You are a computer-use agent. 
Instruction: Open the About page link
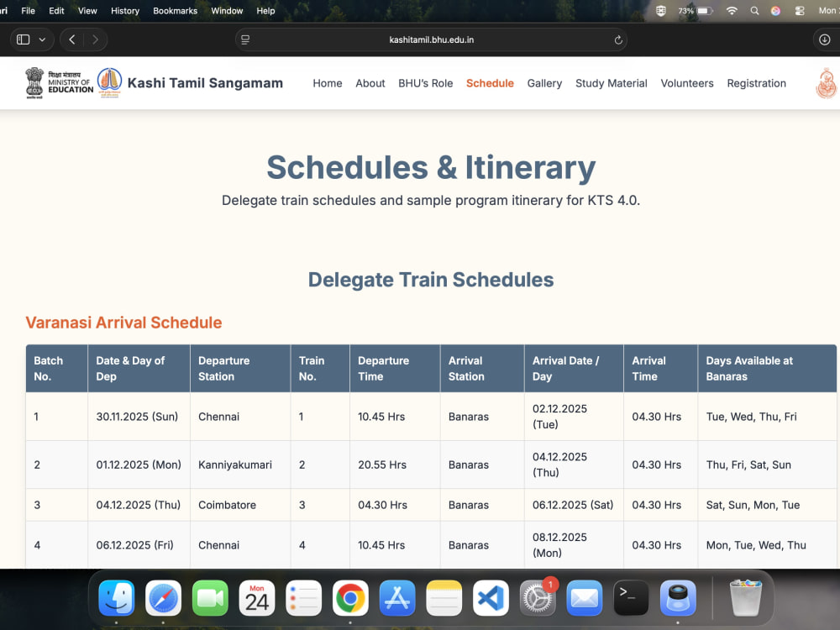pos(370,83)
